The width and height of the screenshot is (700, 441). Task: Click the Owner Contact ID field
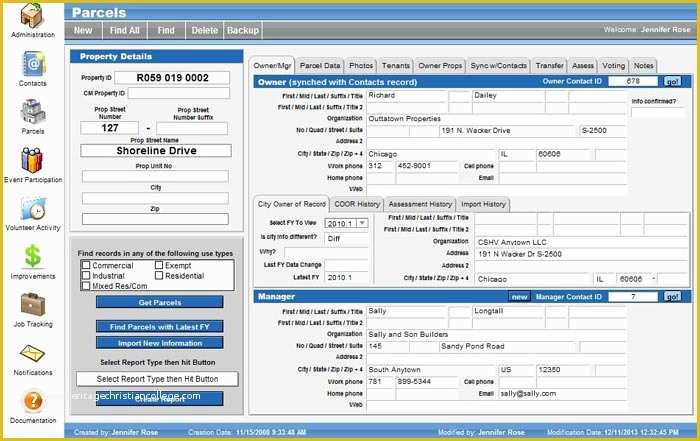coord(633,81)
